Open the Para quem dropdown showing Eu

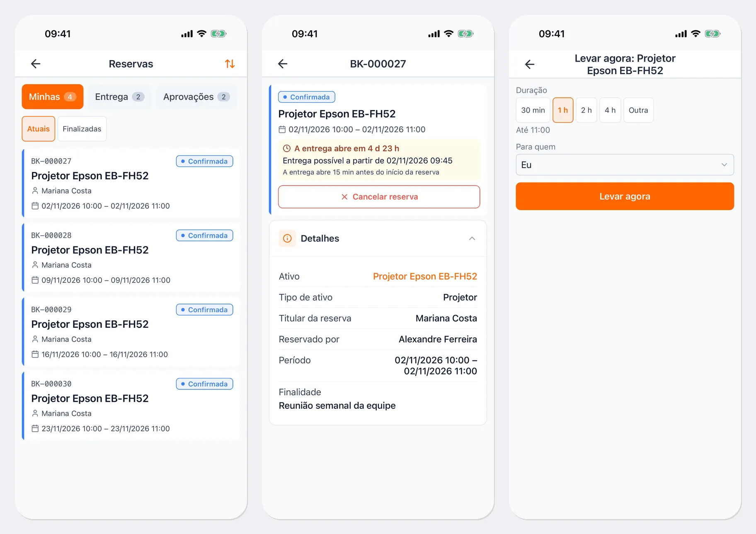625,165
